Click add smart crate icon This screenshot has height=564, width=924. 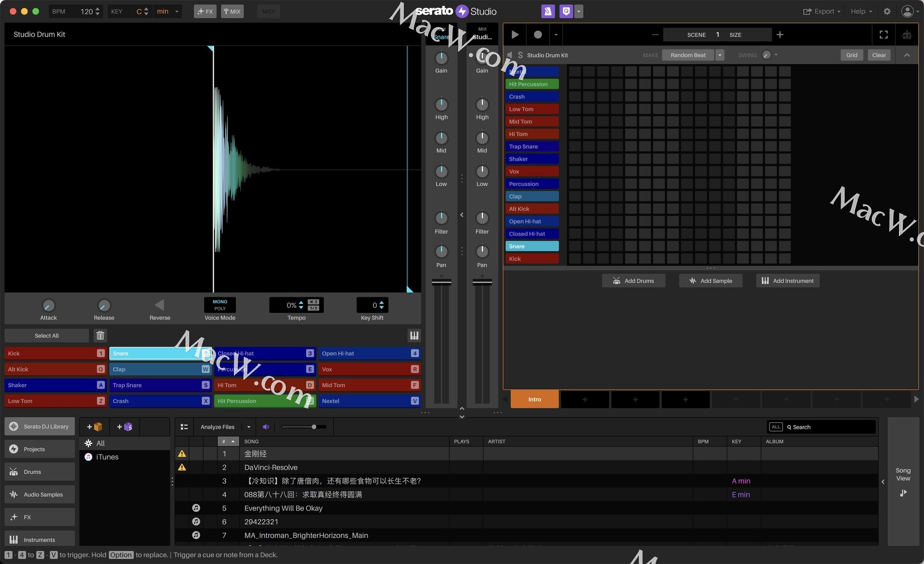pyautogui.click(x=125, y=427)
